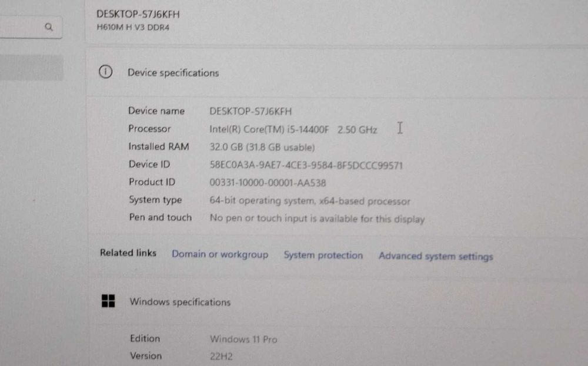Click the search magnifier icon
This screenshot has width=588, height=366.
(49, 27)
